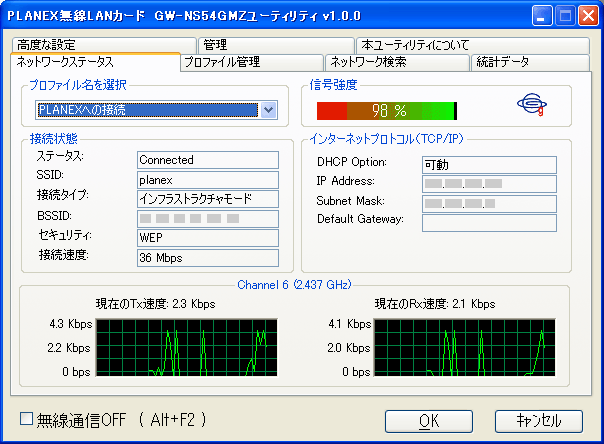The image size is (604, 444).
Task: Click the キャンセル button
Action: [x=539, y=421]
